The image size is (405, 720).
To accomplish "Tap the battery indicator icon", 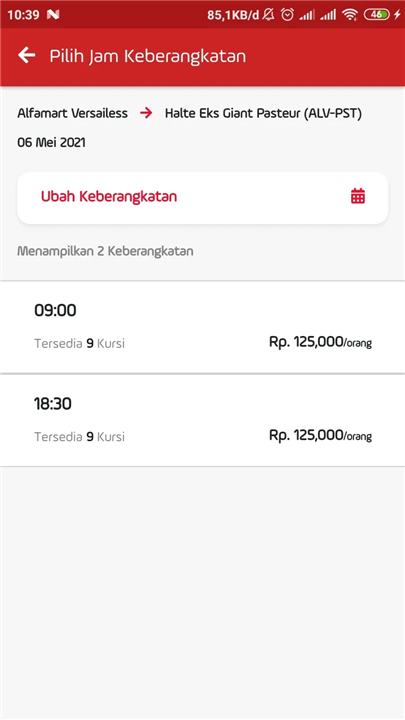I will [377, 15].
